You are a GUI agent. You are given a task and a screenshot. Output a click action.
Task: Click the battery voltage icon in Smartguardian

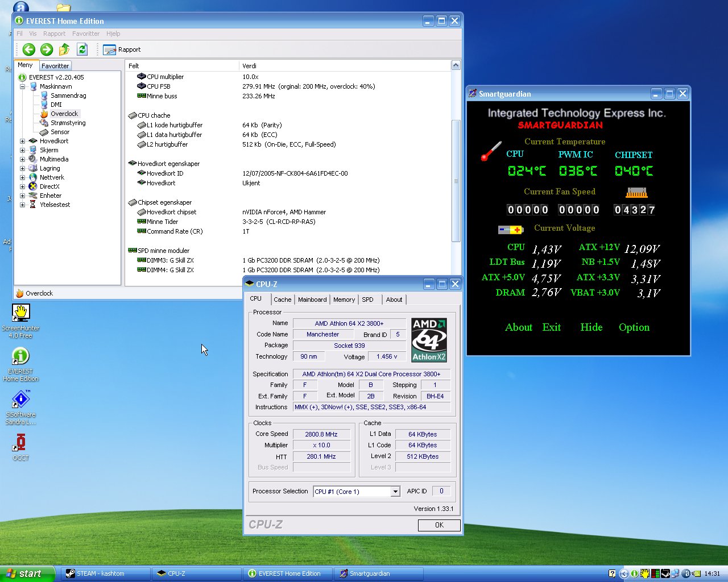[x=510, y=230]
